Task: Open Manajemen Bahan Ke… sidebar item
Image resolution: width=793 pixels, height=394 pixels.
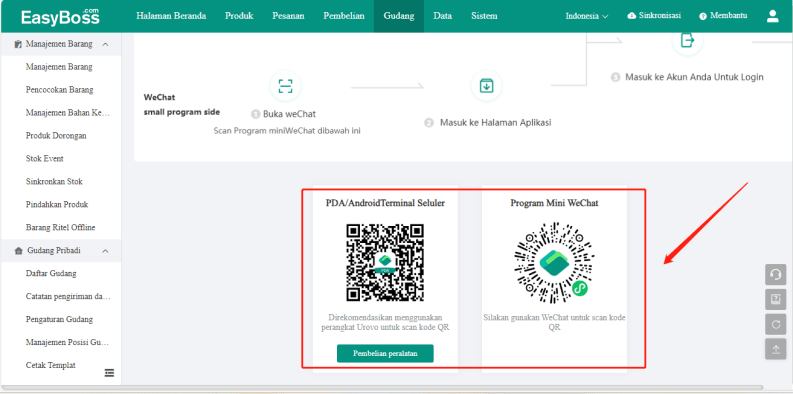Action: click(68, 113)
